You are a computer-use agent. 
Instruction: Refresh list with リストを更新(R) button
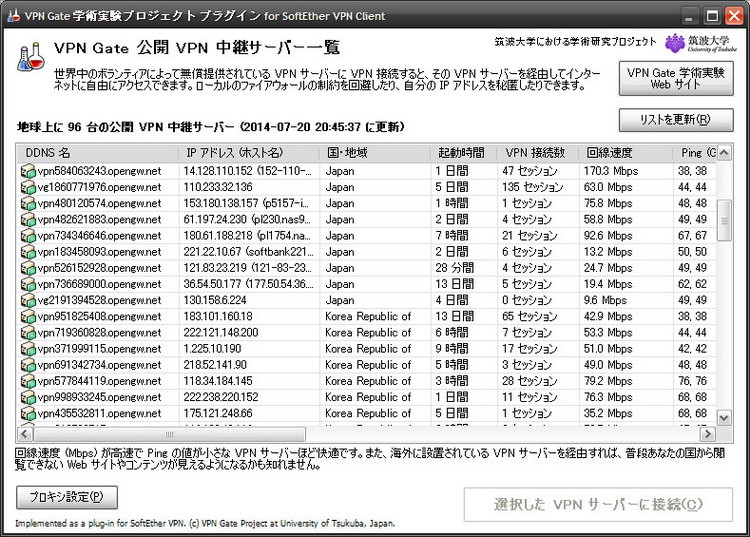(x=676, y=120)
